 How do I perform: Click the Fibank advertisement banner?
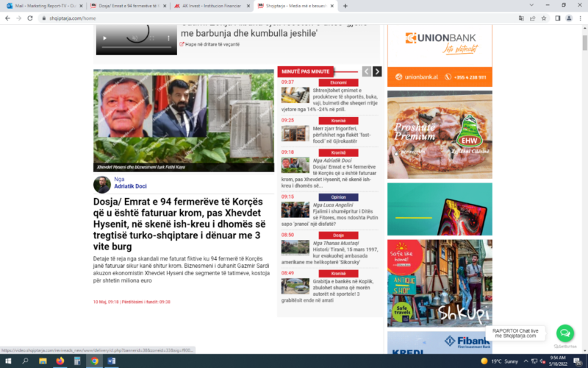[440, 342]
